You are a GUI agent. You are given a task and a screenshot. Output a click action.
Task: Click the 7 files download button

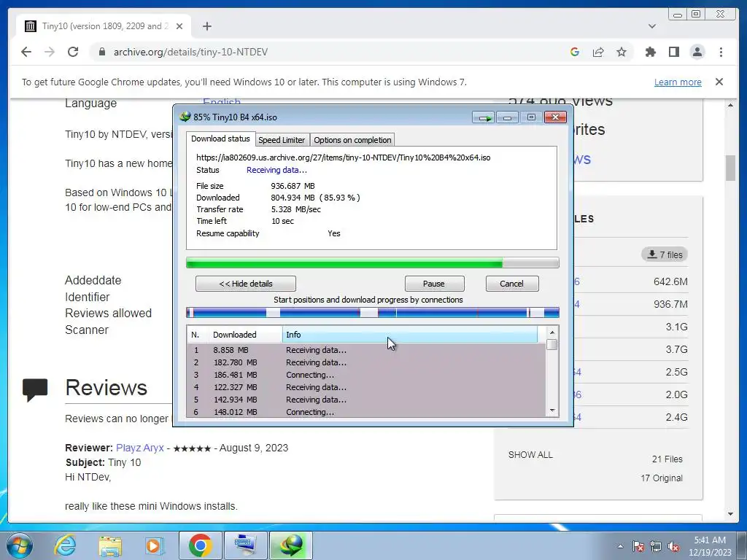665,254
